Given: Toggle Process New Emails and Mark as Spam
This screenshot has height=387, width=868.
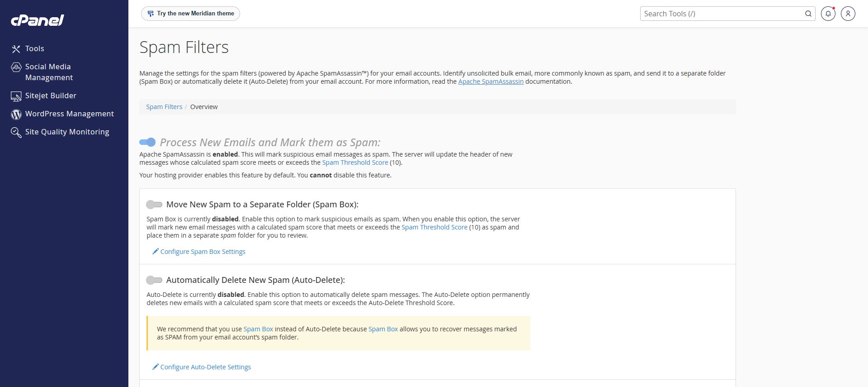Looking at the screenshot, I should pyautogui.click(x=147, y=142).
